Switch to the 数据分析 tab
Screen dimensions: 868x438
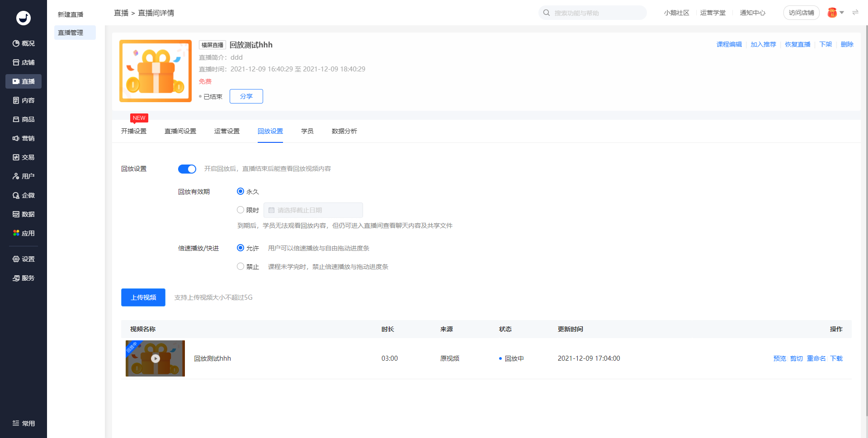(x=344, y=131)
